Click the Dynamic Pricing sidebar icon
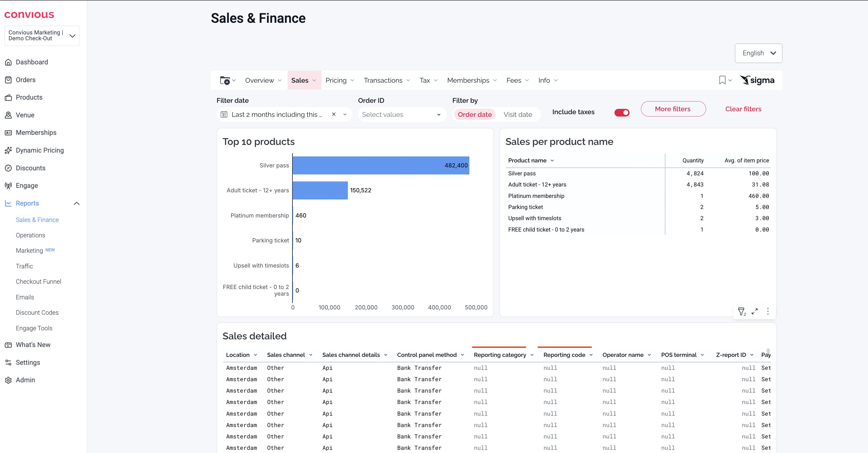The image size is (868, 453). pyautogui.click(x=8, y=150)
